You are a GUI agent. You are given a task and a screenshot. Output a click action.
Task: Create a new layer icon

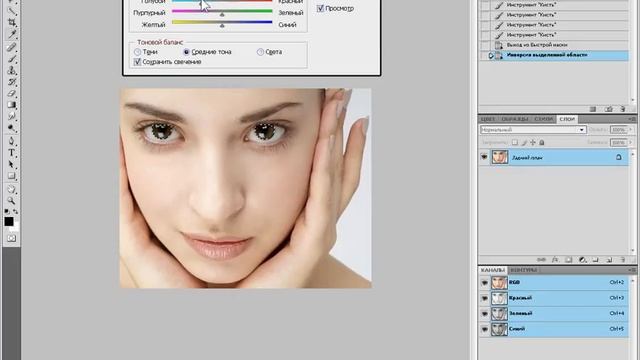click(609, 260)
